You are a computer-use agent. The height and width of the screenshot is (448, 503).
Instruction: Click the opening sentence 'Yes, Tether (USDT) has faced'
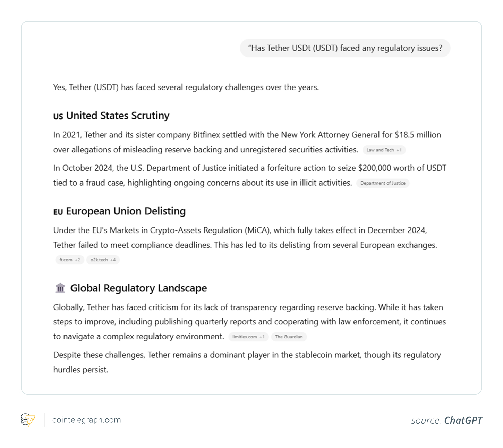(x=186, y=87)
